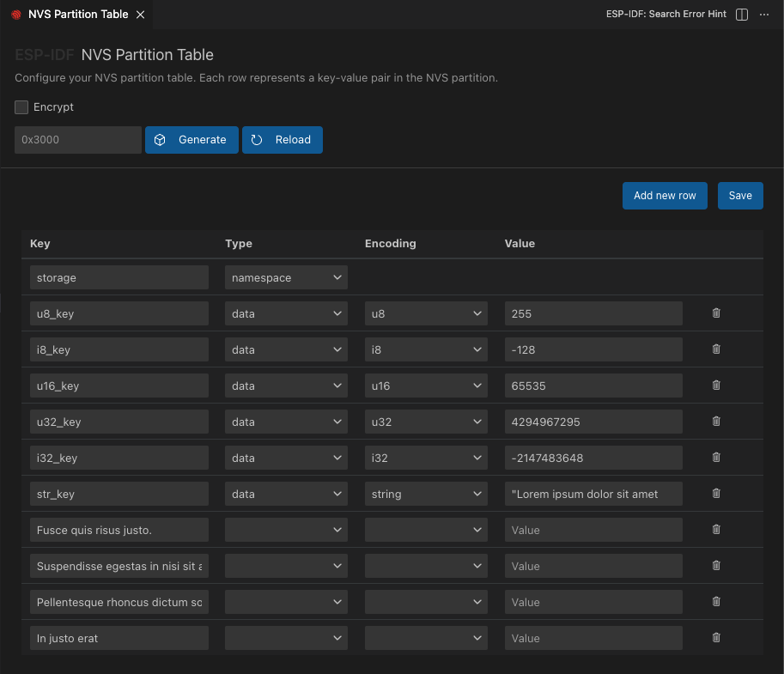Open Type dropdown for storage row
The width and height of the screenshot is (784, 674).
click(x=286, y=278)
